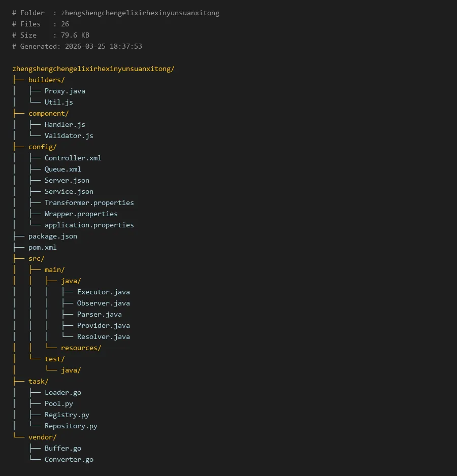Collapse the component/ folder
The image size is (457, 476).
[x=48, y=113]
